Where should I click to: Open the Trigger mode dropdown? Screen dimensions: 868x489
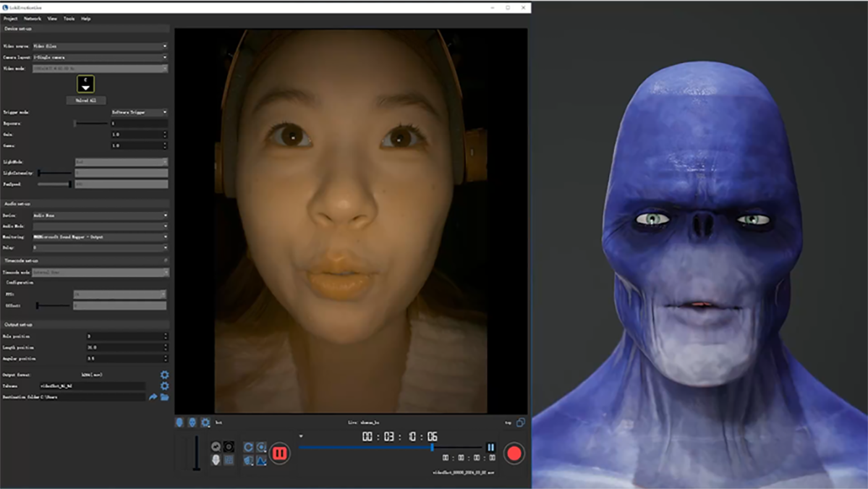[x=138, y=113]
